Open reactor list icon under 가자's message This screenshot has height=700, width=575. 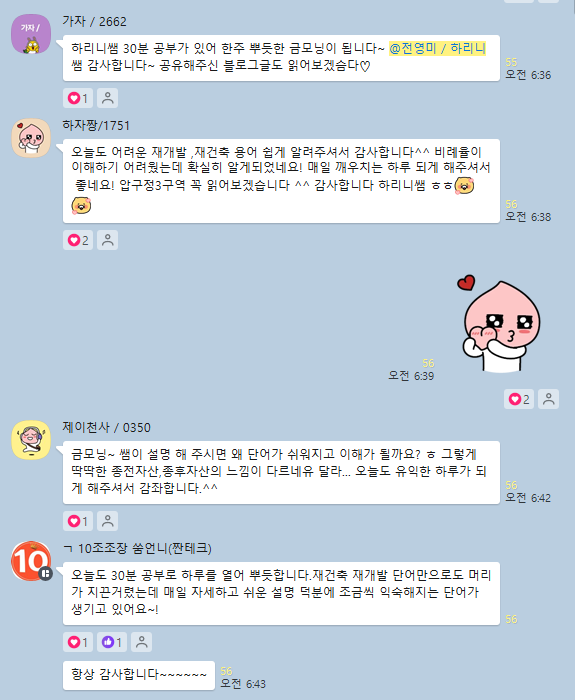[x=108, y=98]
